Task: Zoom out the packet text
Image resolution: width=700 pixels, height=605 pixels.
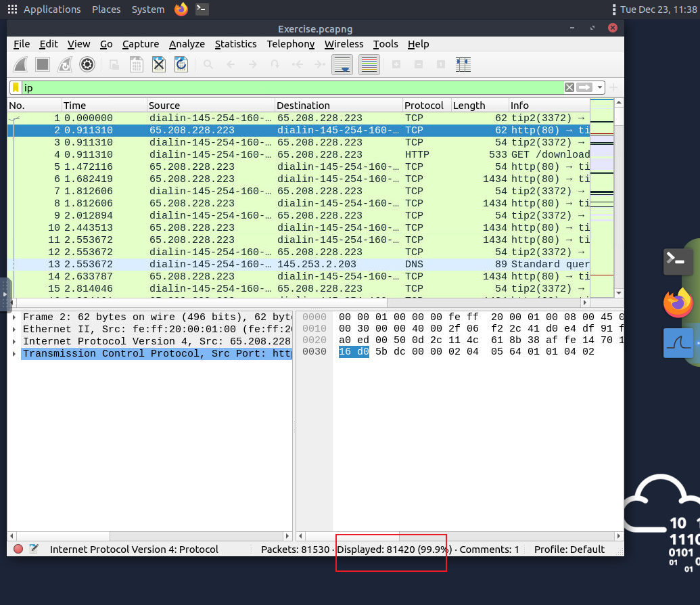Action: pyautogui.click(x=418, y=65)
